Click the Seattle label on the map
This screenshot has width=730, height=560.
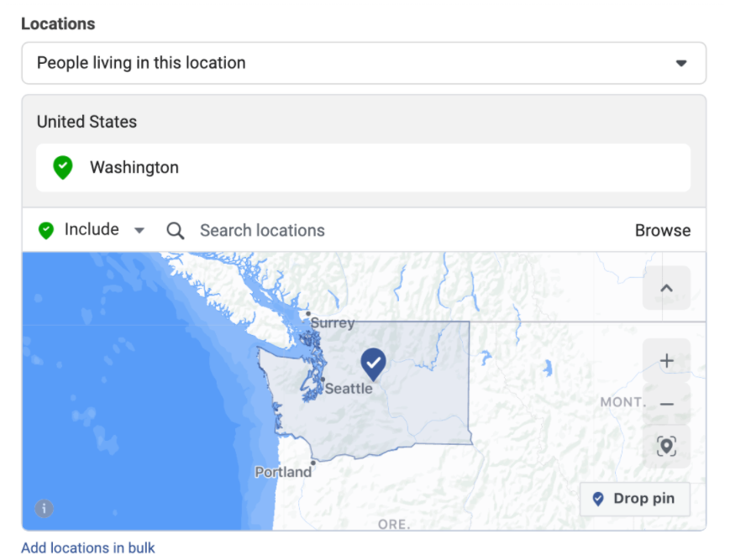[349, 389]
